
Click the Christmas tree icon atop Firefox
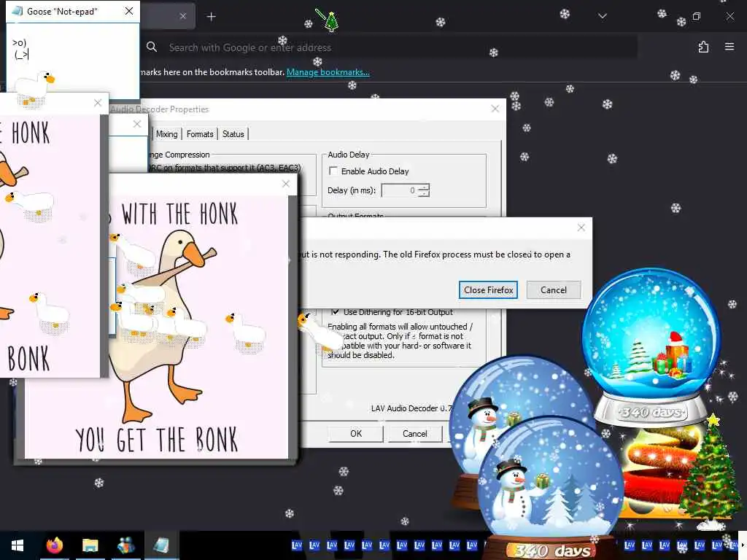click(x=330, y=21)
